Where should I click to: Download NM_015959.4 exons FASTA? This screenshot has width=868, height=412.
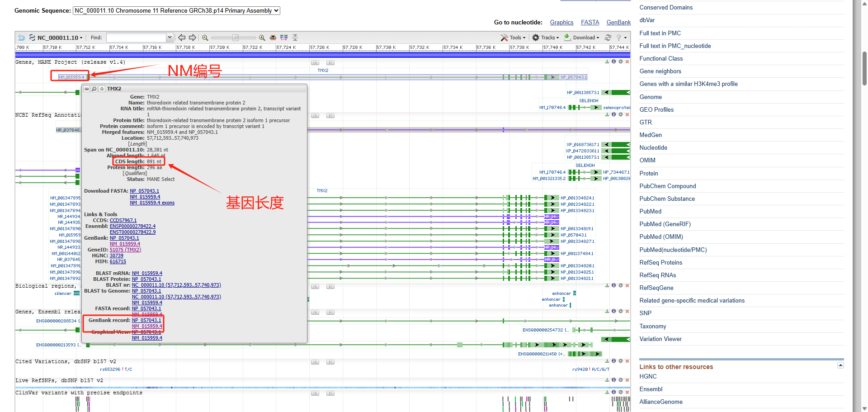pos(152,203)
